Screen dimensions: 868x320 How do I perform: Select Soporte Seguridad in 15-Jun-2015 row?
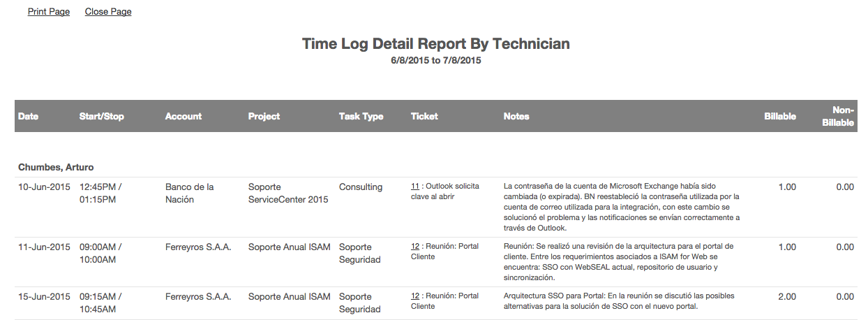[360, 303]
